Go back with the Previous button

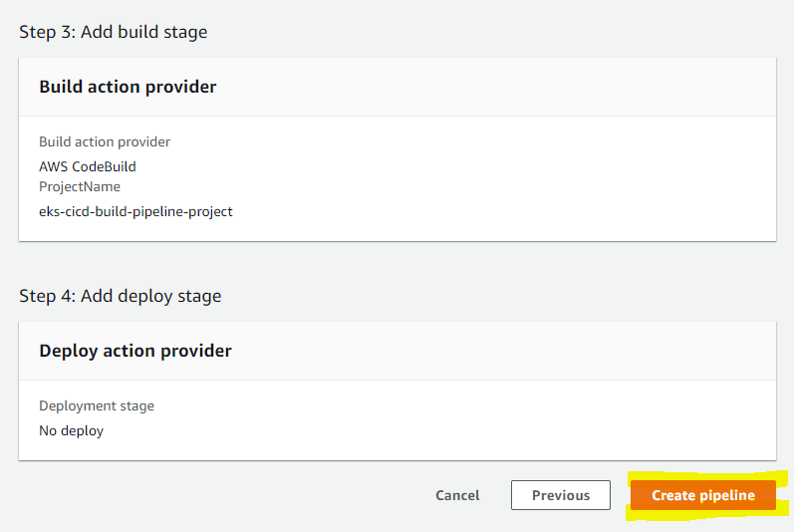pyautogui.click(x=561, y=495)
